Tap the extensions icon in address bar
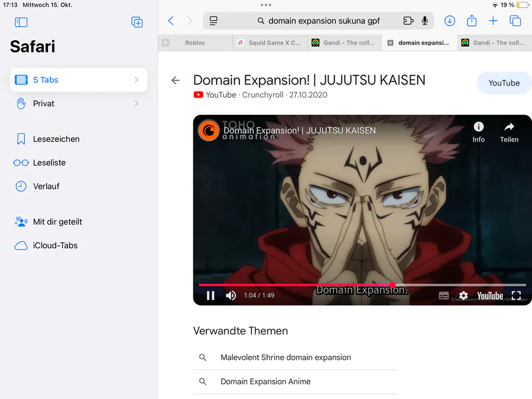Viewport: 532px width, 399px height. (x=408, y=21)
